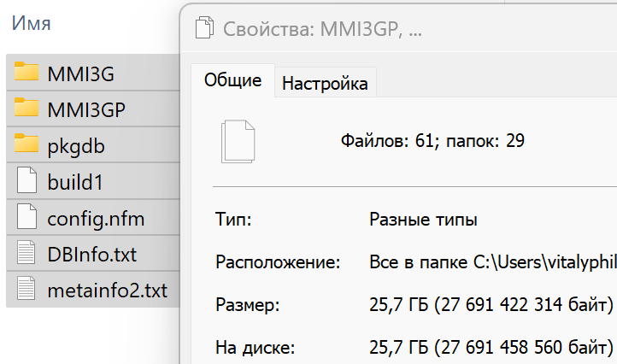The image size is (617, 364).
Task: Select the DBInfo.txt file name
Action: (x=91, y=255)
